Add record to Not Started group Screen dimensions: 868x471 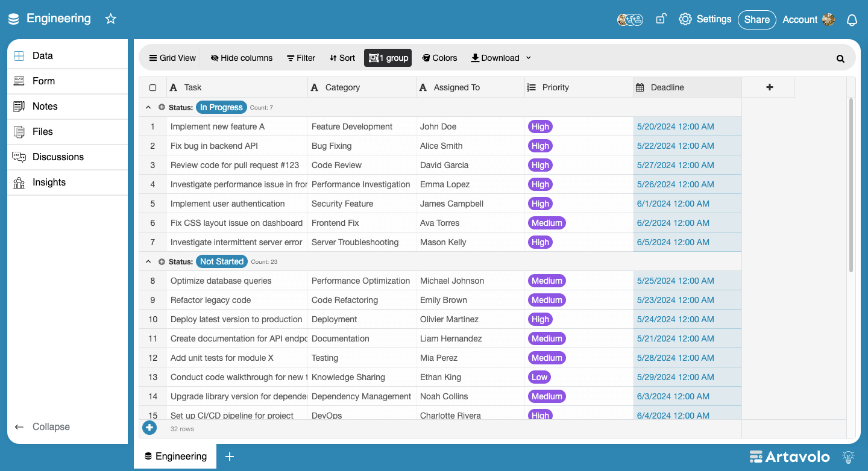point(162,261)
